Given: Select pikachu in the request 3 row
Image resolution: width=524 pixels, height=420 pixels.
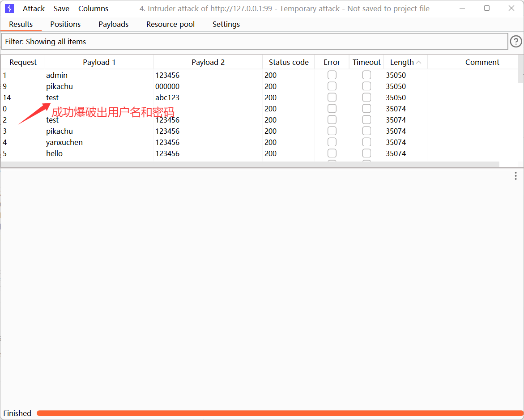Looking at the screenshot, I should (98, 131).
